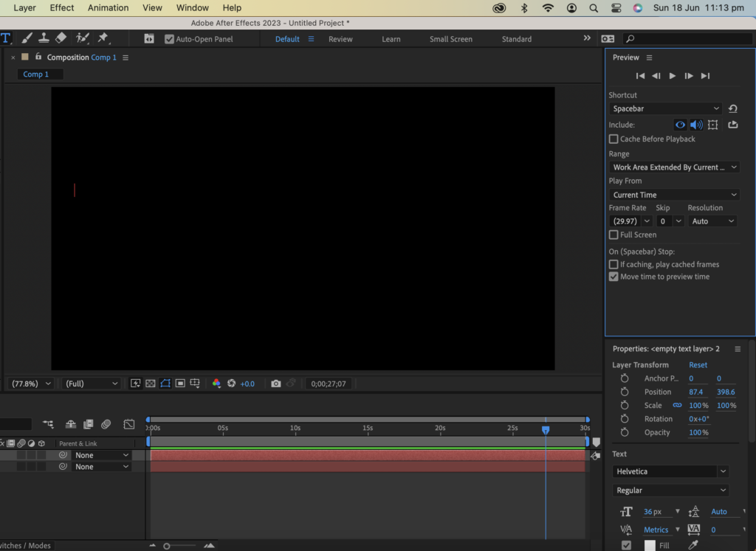Image resolution: width=756 pixels, height=551 pixels.
Task: Toggle include video in preview
Action: pos(680,125)
